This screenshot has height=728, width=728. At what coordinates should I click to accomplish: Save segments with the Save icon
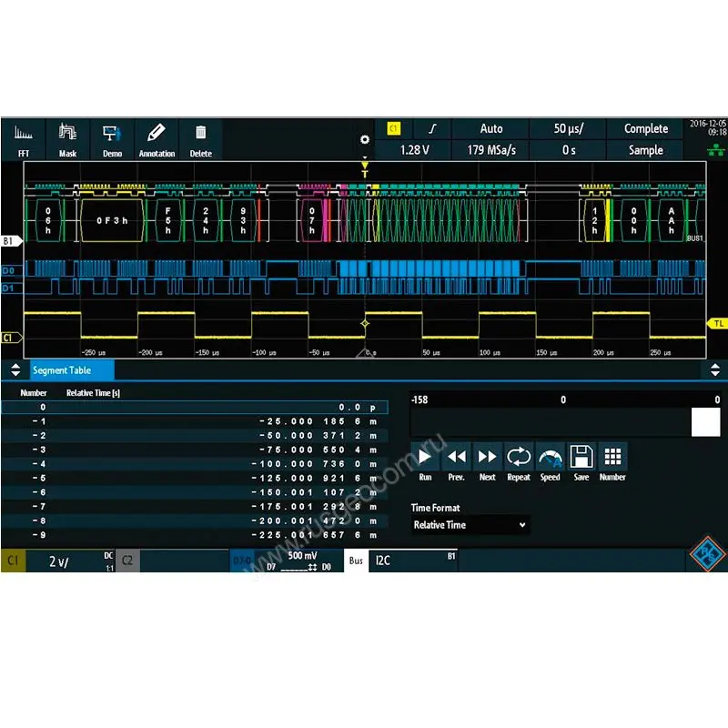581,461
